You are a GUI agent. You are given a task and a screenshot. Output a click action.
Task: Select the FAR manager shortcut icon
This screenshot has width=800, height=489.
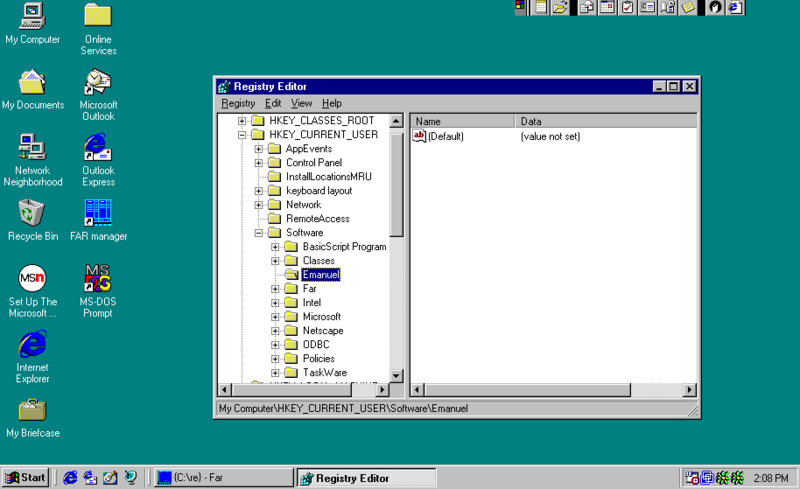[x=98, y=221]
